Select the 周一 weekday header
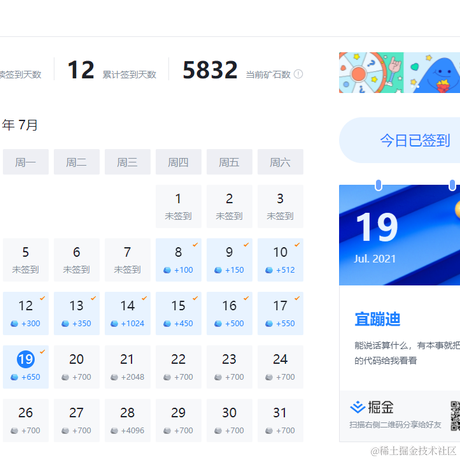The width and height of the screenshot is (460, 460). [x=26, y=162]
